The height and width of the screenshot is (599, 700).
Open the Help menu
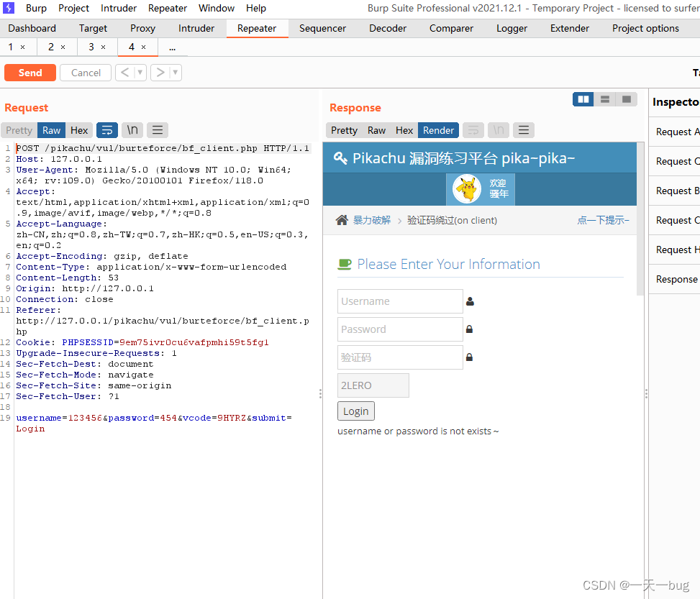point(256,8)
